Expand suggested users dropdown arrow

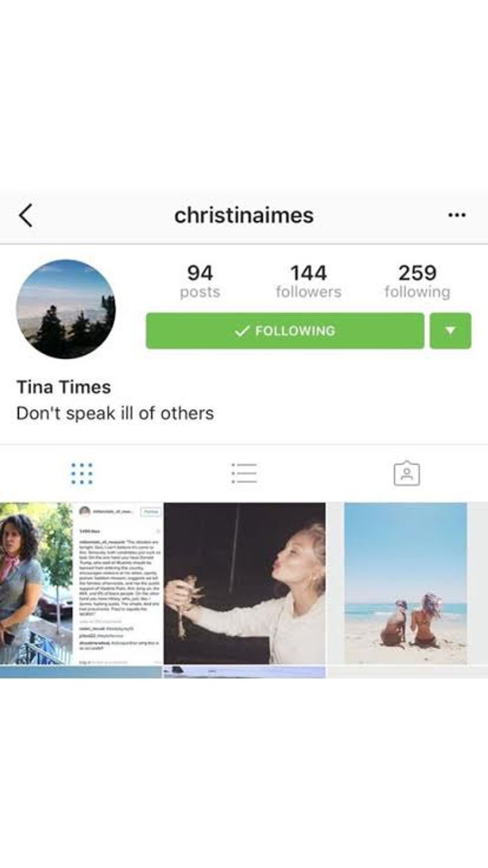click(451, 331)
